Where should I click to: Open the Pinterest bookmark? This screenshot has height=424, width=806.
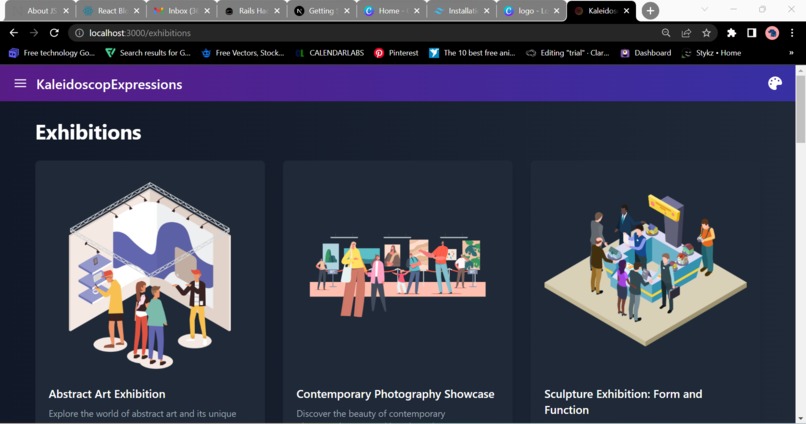click(396, 53)
